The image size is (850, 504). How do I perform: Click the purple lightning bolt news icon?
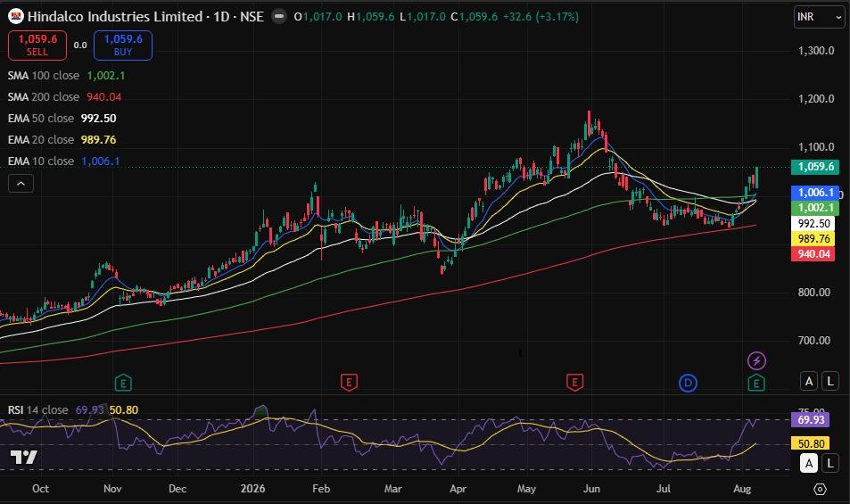click(756, 360)
